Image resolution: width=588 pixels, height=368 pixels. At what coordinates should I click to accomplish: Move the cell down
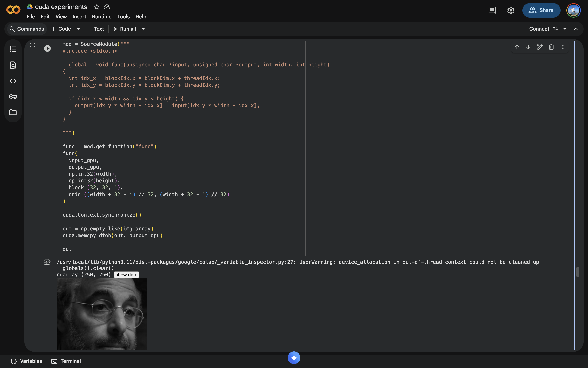[528, 47]
